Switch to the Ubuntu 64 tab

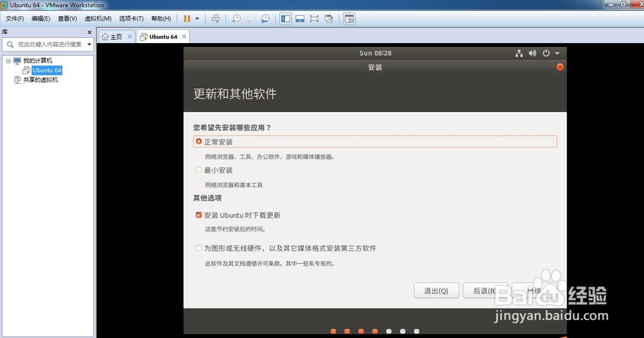[x=163, y=37]
